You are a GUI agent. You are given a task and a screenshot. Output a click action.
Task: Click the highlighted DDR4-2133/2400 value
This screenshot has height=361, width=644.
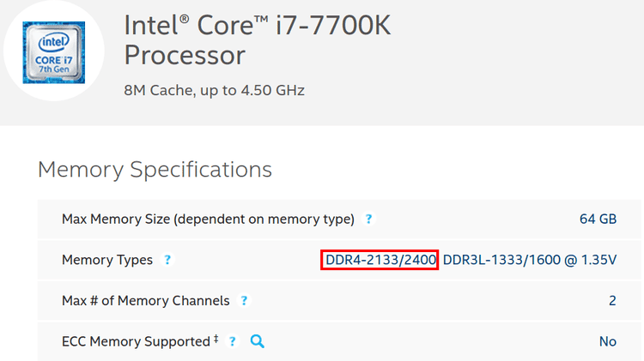tap(380, 260)
